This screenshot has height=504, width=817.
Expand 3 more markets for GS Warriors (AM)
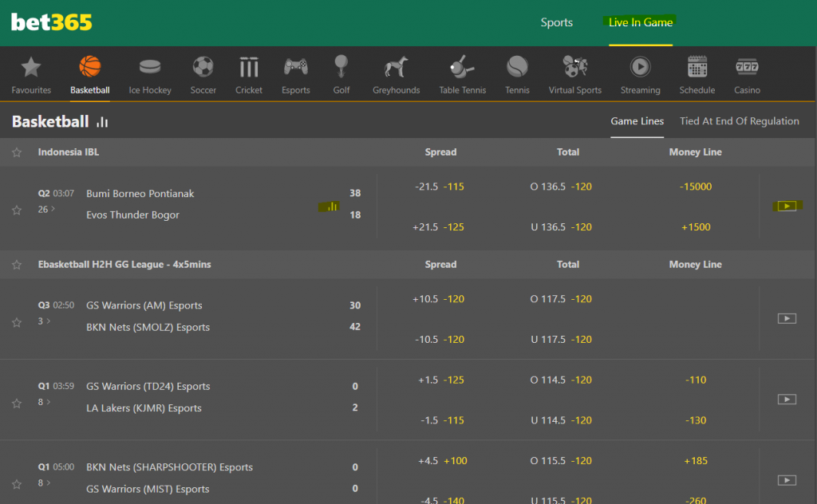[45, 321]
